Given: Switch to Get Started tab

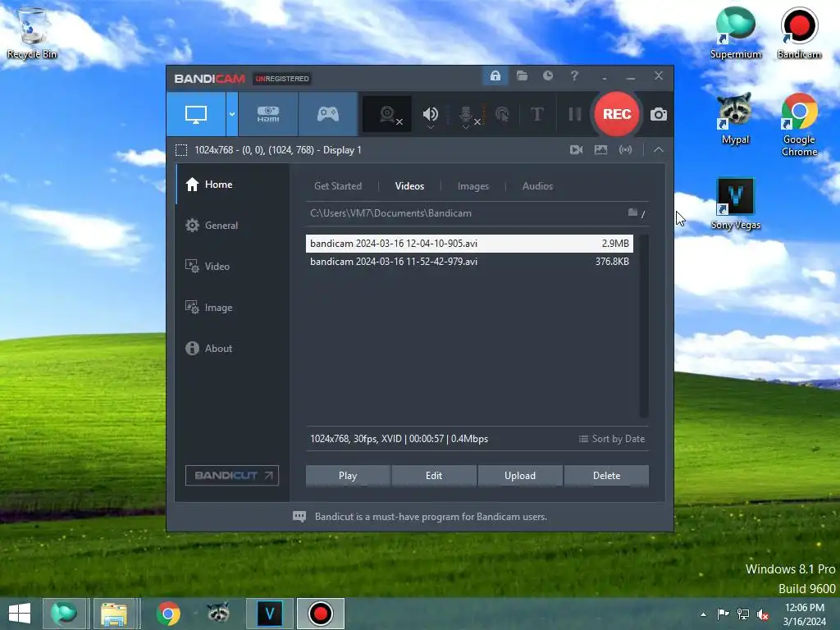Looking at the screenshot, I should click(338, 186).
